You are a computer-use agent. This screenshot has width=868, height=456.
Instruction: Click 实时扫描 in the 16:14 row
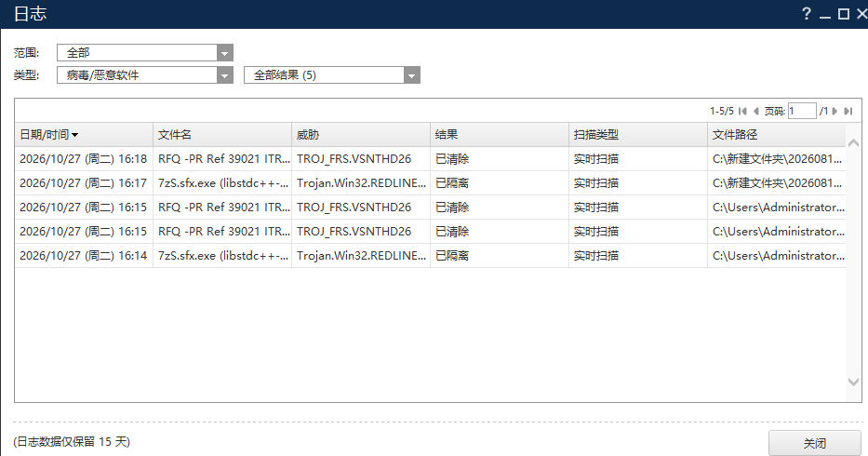pos(596,255)
